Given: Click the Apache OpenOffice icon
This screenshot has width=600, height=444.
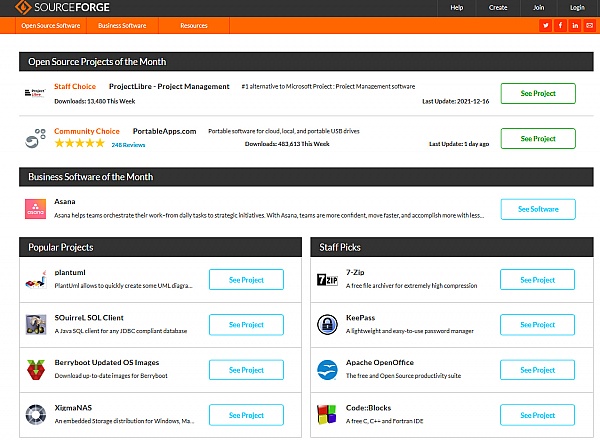Looking at the screenshot, I should (326, 369).
